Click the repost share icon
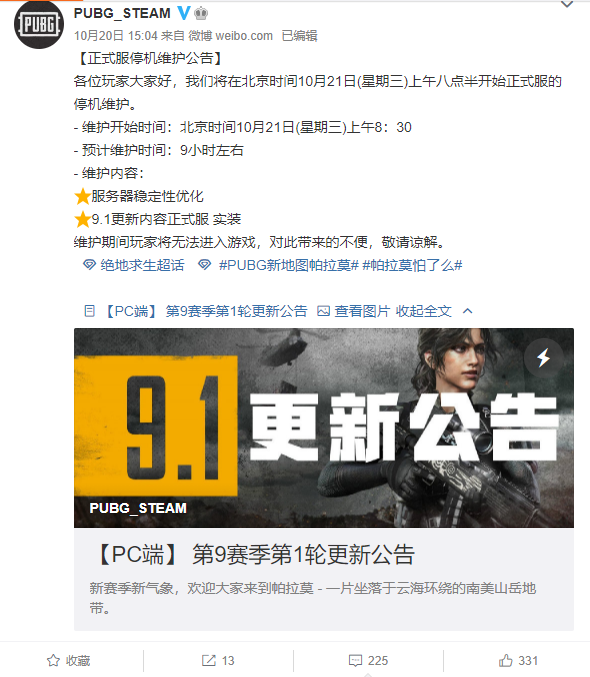This screenshot has width=590, height=677. click(209, 660)
